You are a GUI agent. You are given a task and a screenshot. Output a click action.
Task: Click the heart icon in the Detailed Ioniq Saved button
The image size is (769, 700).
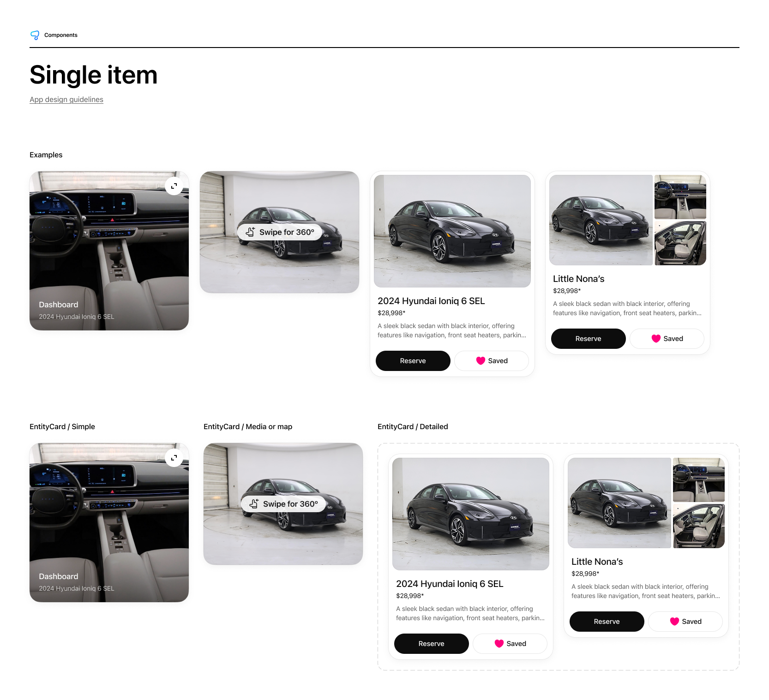[x=499, y=644]
